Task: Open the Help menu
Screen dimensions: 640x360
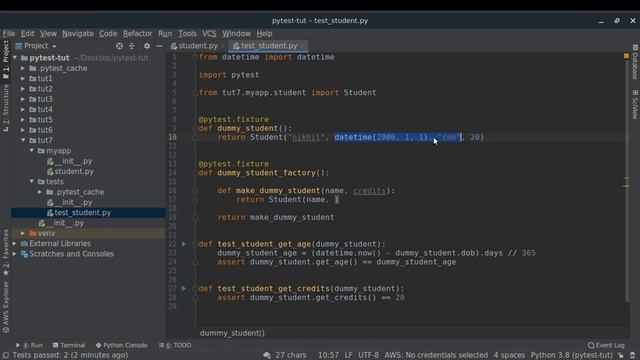Action: 264,33
